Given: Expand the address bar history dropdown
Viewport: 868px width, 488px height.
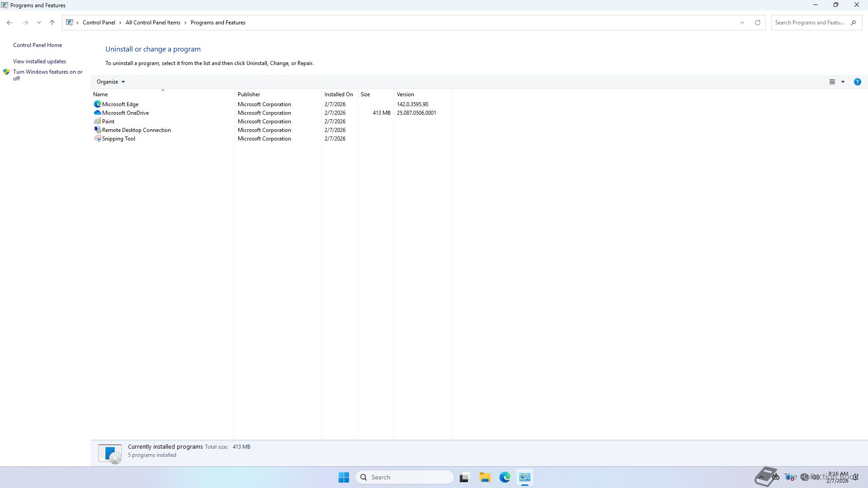Looking at the screenshot, I should click(742, 23).
